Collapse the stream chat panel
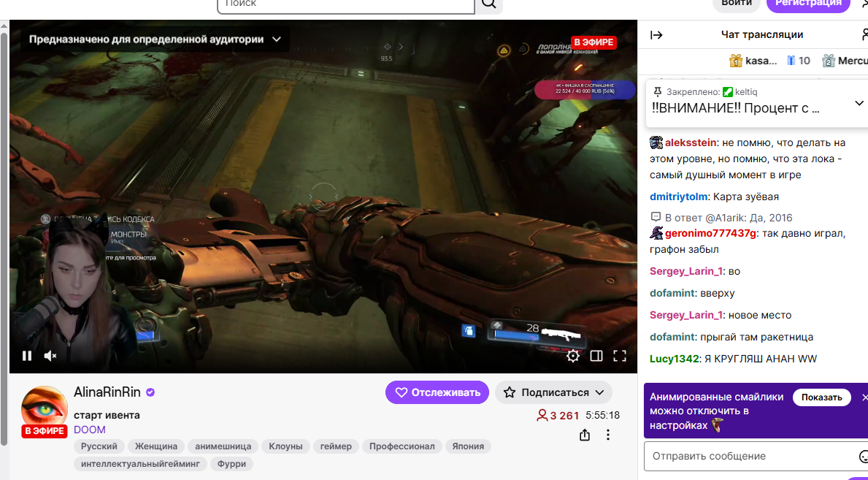Image resolution: width=868 pixels, height=480 pixels. tap(656, 35)
